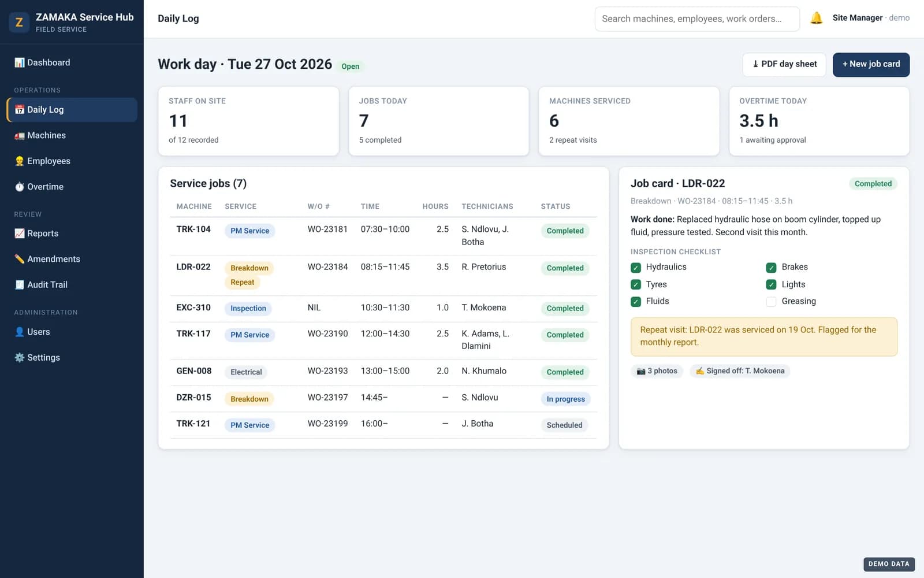Click the signing hand icon on sign-off chip
Screen dimensions: 924x578
[700, 371]
